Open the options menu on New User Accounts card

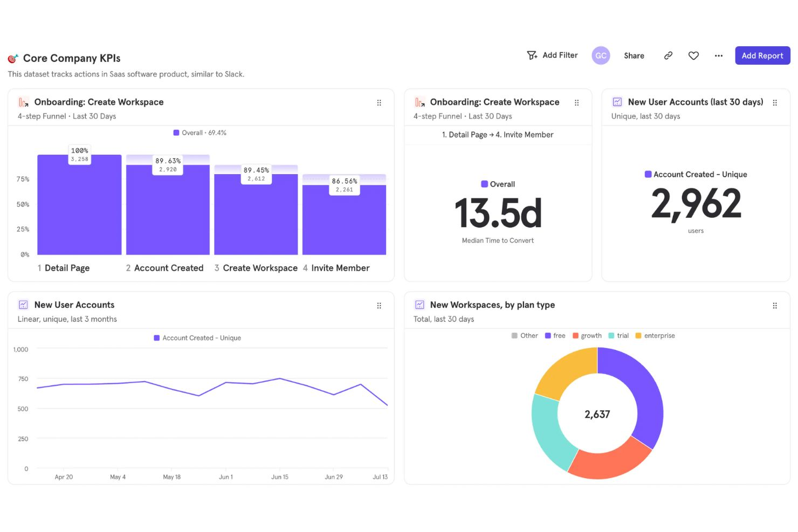pos(379,306)
